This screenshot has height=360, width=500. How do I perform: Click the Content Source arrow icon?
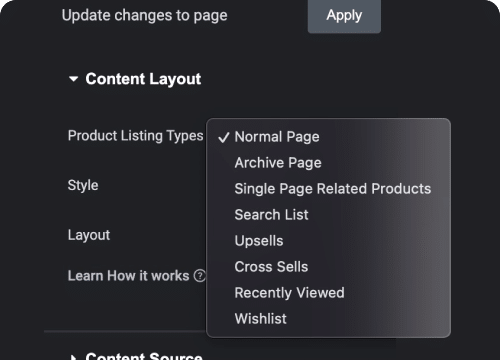[74, 357]
